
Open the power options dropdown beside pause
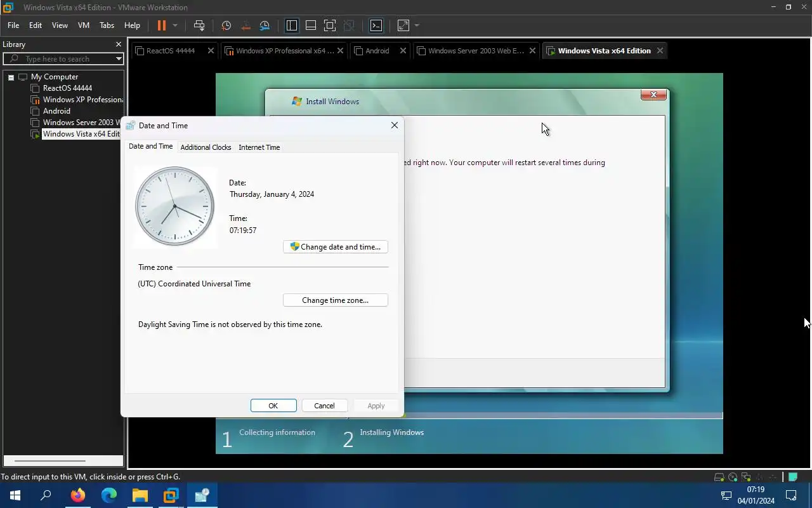pos(175,25)
